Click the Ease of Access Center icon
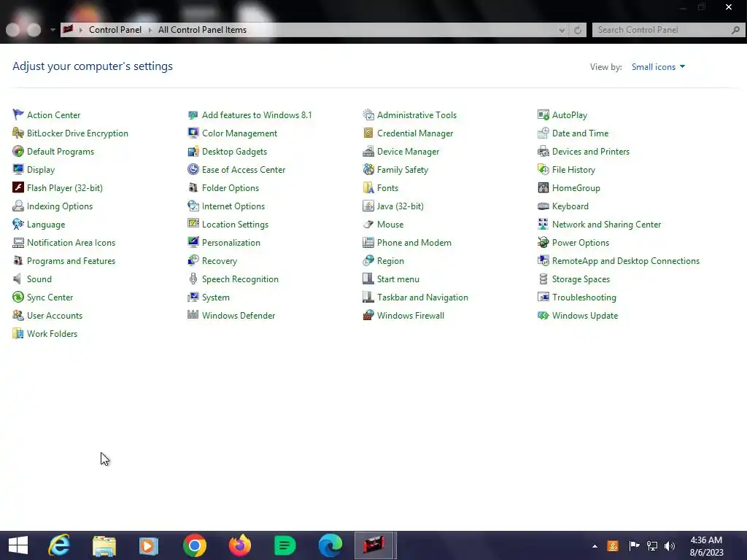 click(x=193, y=169)
